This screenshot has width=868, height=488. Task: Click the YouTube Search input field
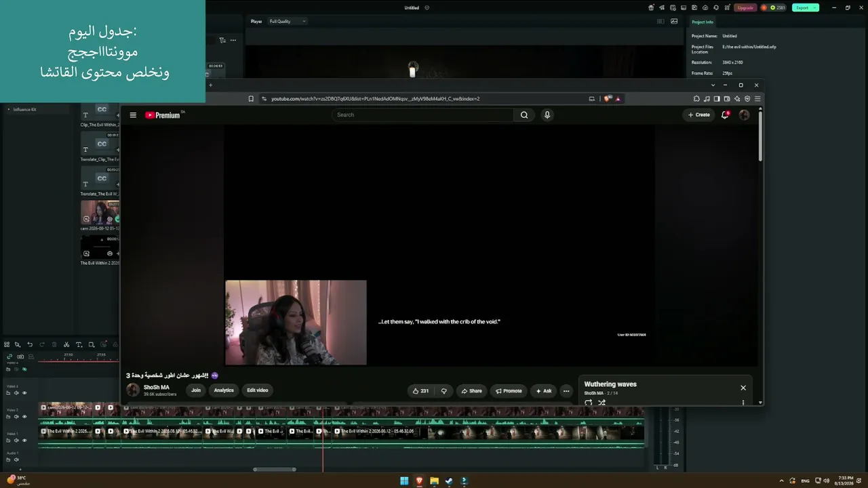click(x=424, y=115)
